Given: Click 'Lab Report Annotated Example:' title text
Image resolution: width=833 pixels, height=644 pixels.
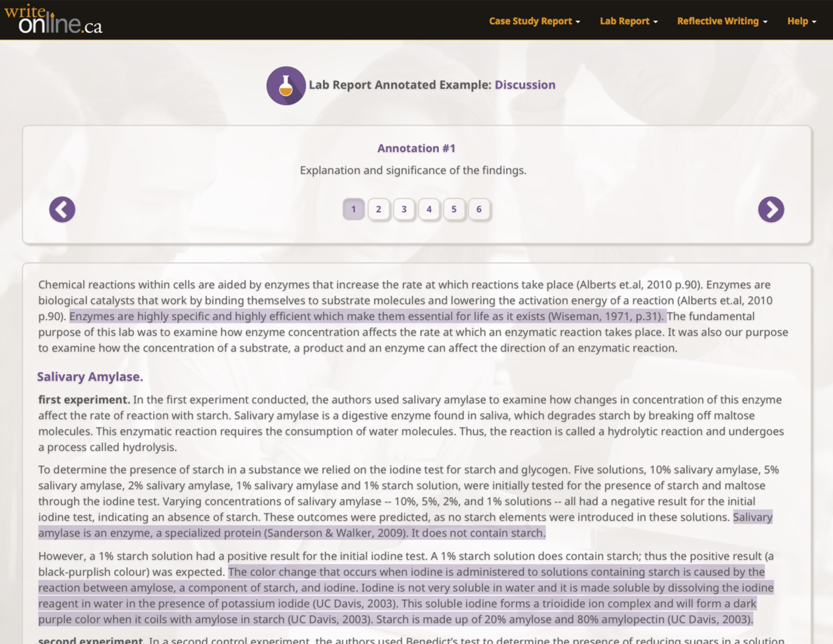Looking at the screenshot, I should 400,85.
